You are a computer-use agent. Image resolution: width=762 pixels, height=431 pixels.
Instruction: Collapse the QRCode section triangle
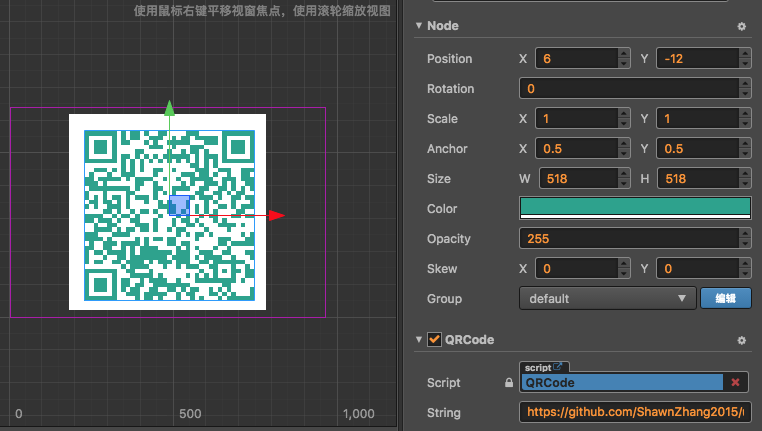(418, 339)
